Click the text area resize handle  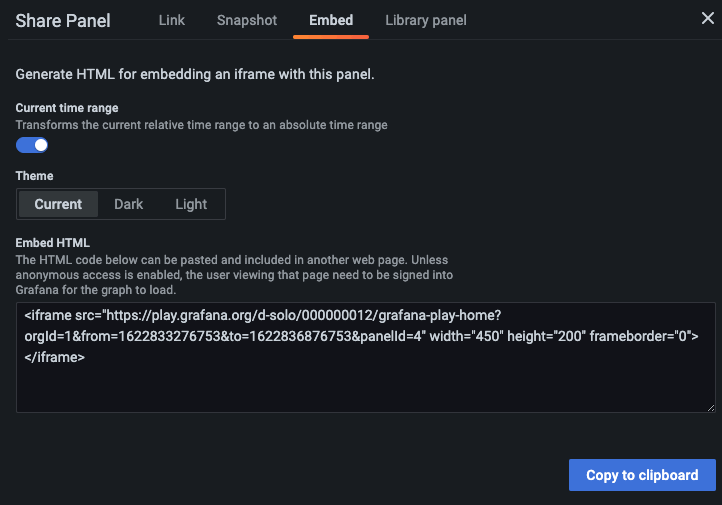(x=711, y=407)
